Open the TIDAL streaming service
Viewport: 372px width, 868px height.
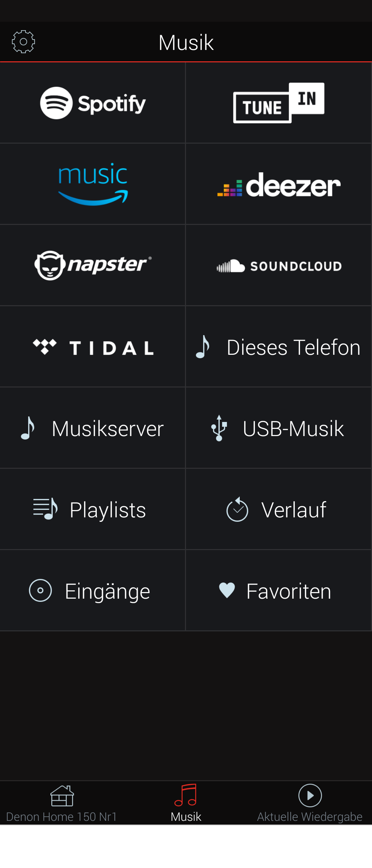93,347
